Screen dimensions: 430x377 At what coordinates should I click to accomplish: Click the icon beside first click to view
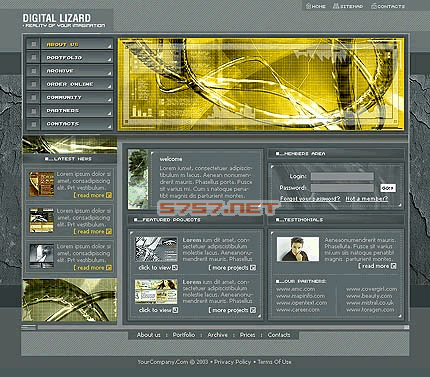point(175,267)
